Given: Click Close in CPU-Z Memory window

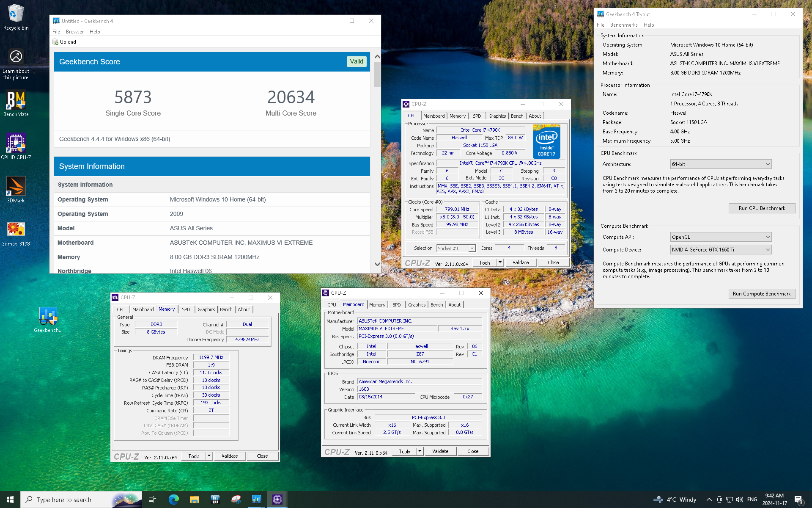Looking at the screenshot, I should (262, 456).
